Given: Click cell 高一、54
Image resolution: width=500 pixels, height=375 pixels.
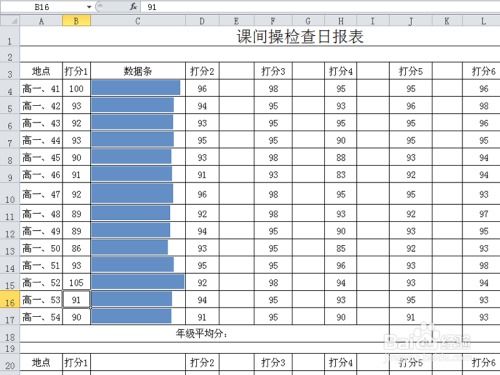Looking at the screenshot, I should point(41,317).
